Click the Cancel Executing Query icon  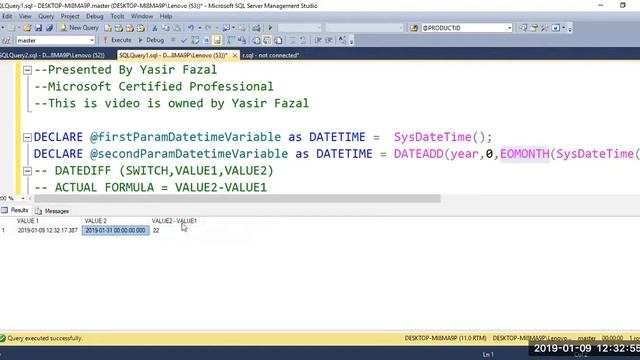pyautogui.click(x=173, y=40)
